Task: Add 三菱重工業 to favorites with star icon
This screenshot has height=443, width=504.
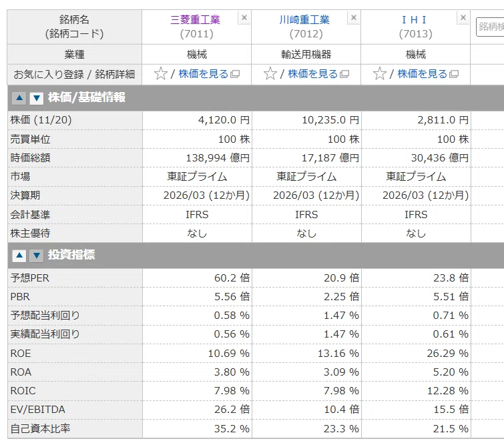Action: (161, 74)
